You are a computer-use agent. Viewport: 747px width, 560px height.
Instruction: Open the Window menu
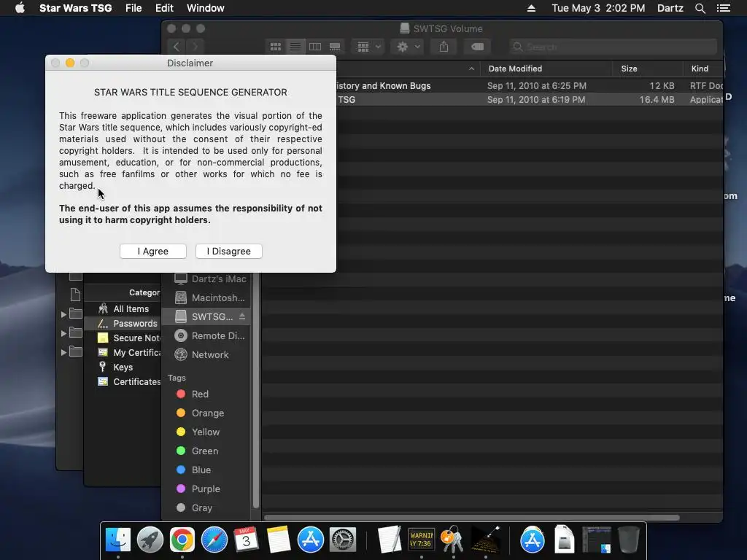point(205,8)
